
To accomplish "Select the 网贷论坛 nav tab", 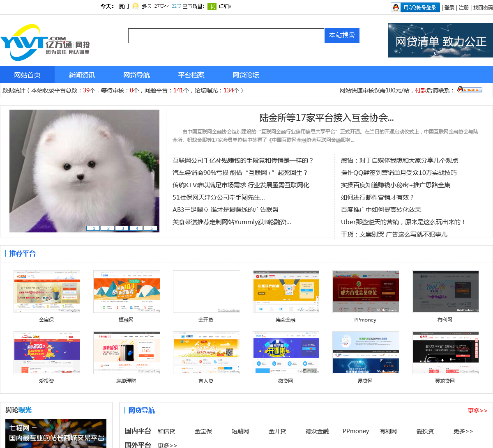I will click(x=246, y=75).
